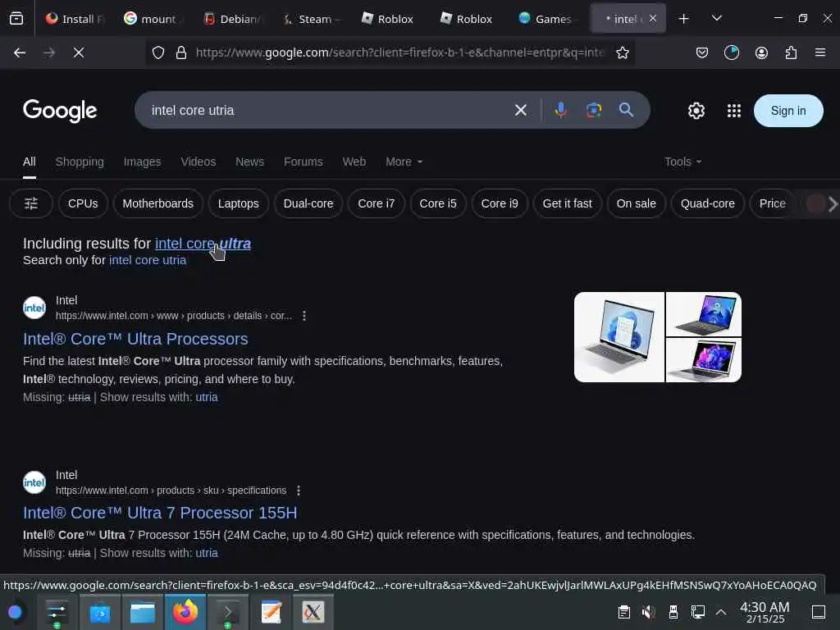Viewport: 840px width, 630px height.
Task: Switch to the Steam tab
Action: pyautogui.click(x=311, y=19)
